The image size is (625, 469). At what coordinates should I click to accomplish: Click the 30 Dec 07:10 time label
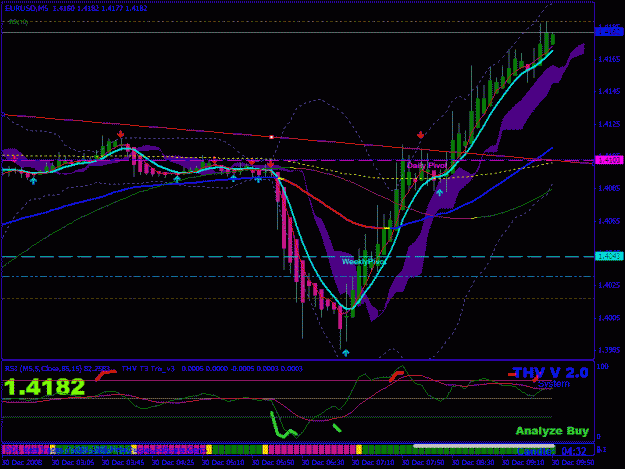373,463
